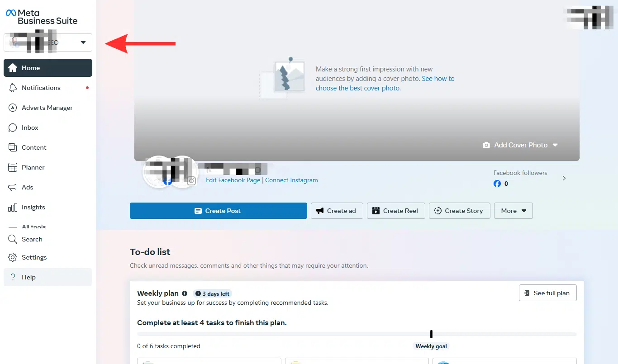Expand Facebook followers chevron
618x364 pixels.
564,178
